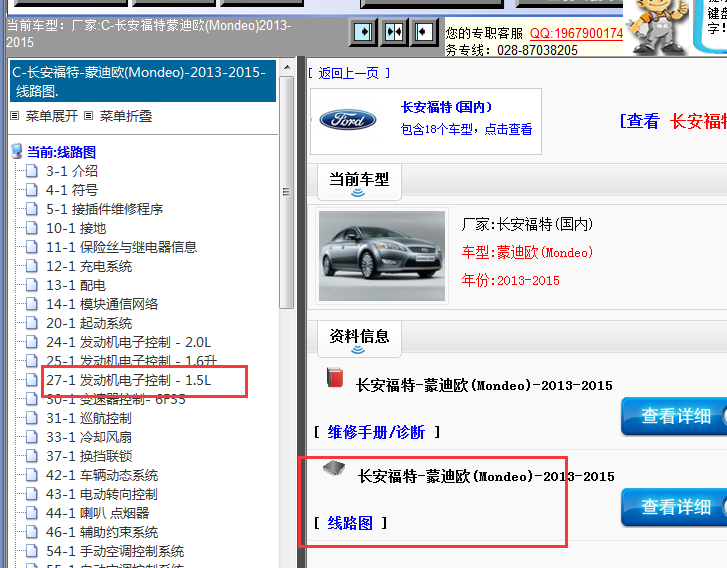
Task: Click 查看详细 button for wiring diagram
Action: (675, 507)
